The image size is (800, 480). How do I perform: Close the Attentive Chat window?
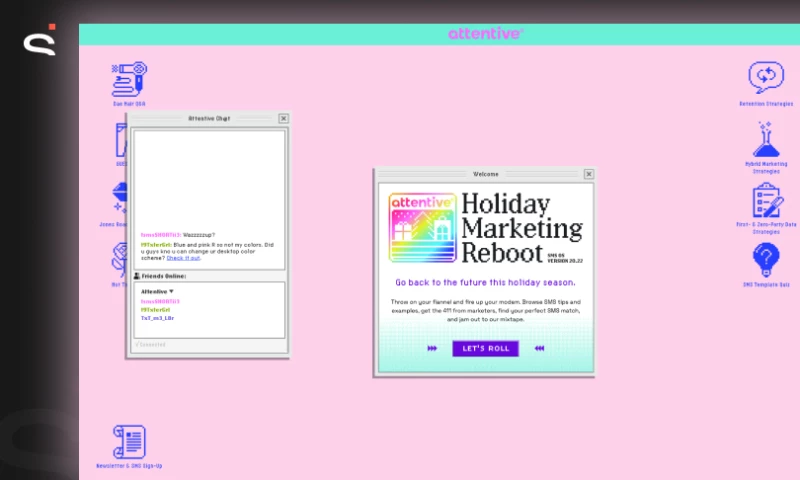(x=283, y=118)
